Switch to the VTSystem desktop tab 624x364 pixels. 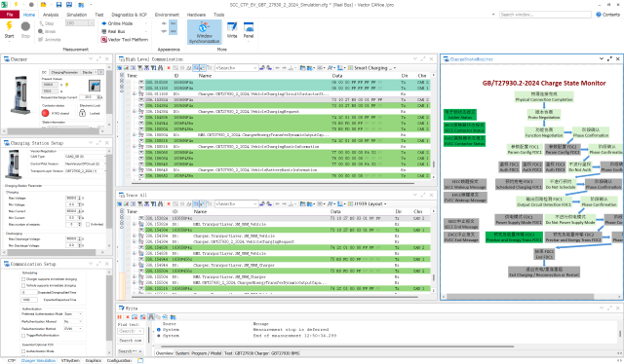pos(70,360)
